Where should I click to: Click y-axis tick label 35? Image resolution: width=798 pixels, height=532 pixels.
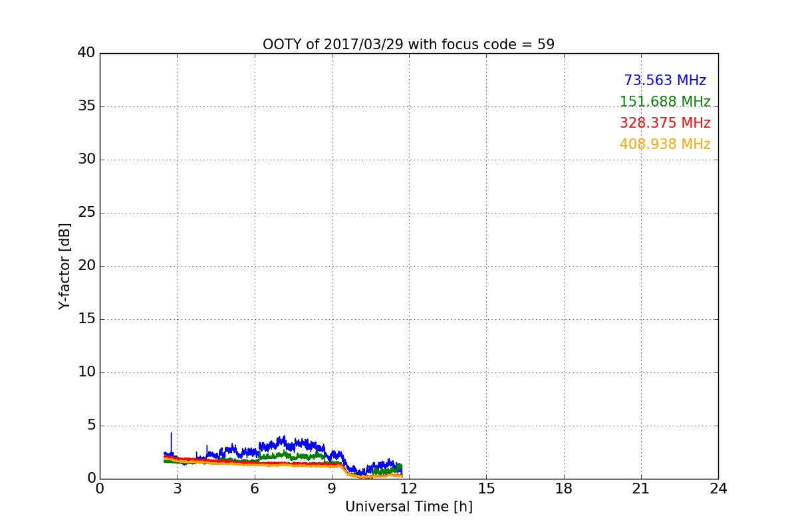tap(86, 106)
